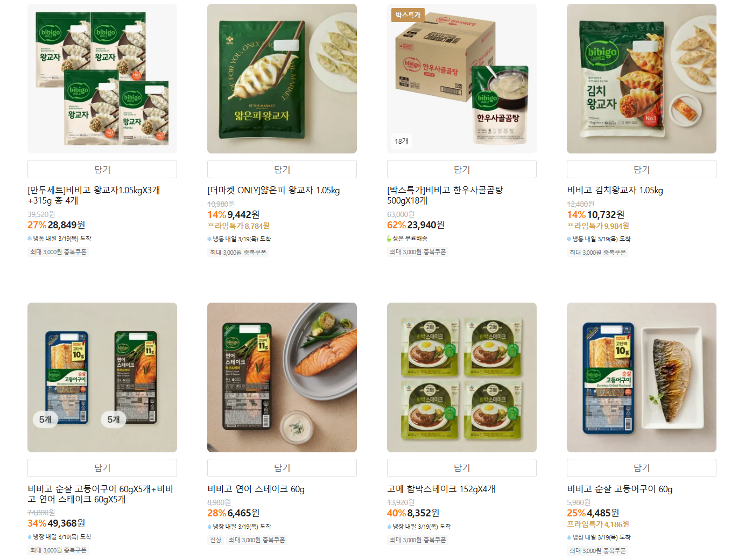Click 담기 under 한우사골곰탕 box
The height and width of the screenshot is (560, 731).
click(x=462, y=169)
